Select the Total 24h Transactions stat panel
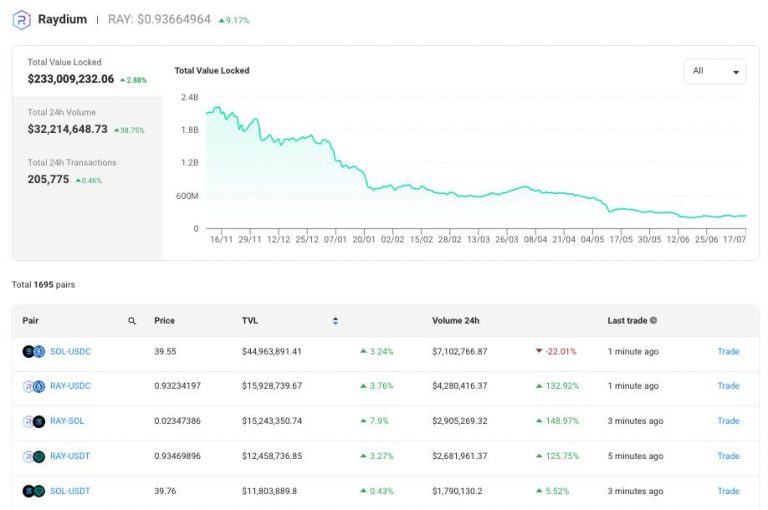Screen dimensions: 768x510 point(88,172)
